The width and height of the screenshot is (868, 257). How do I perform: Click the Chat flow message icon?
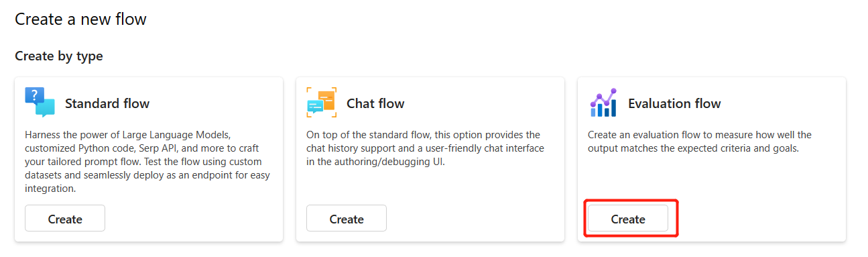point(321,103)
